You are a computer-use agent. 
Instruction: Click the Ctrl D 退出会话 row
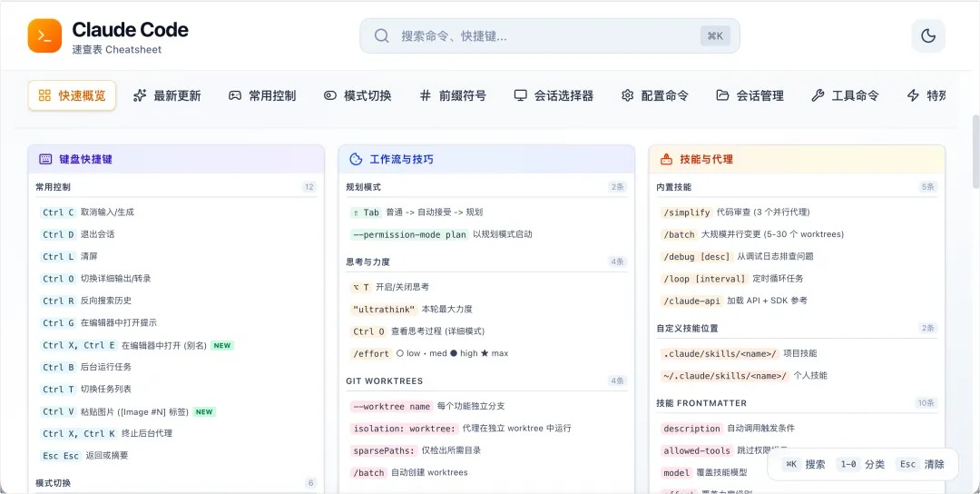click(176, 234)
